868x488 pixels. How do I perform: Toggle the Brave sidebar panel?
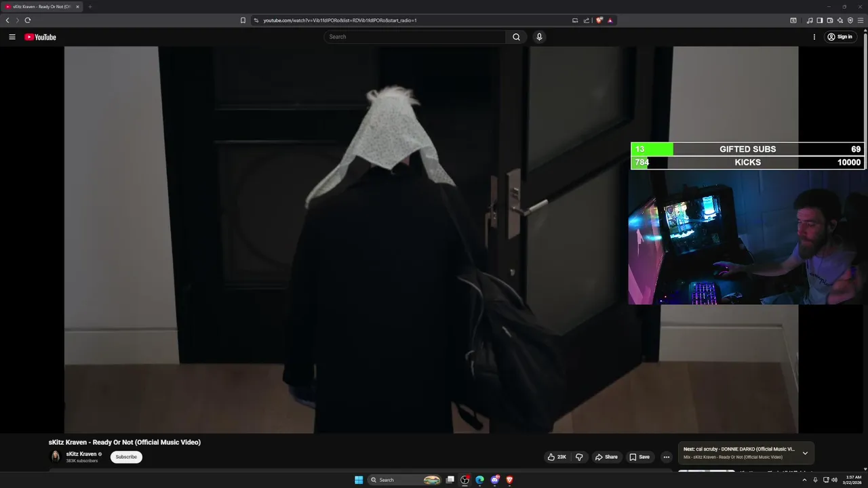[820, 20]
